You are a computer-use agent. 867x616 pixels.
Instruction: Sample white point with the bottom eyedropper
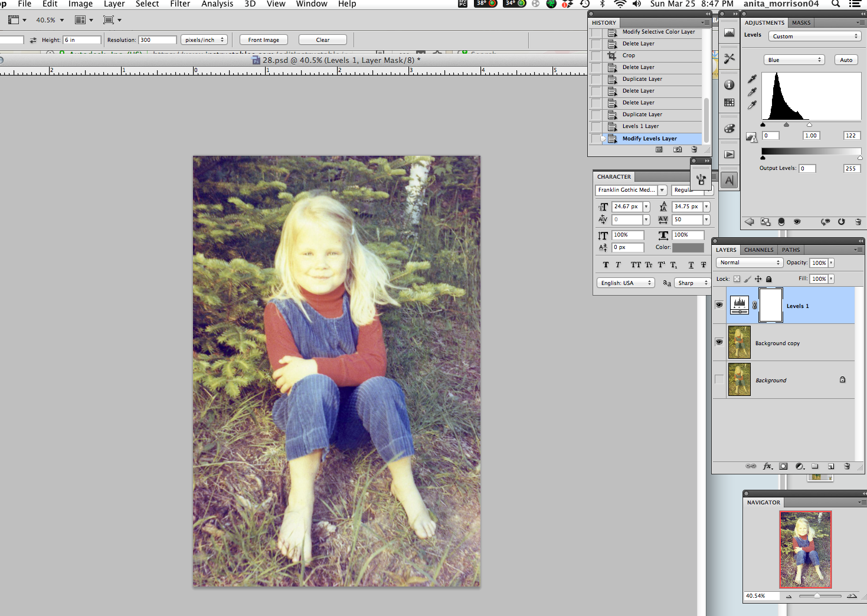coord(752,105)
